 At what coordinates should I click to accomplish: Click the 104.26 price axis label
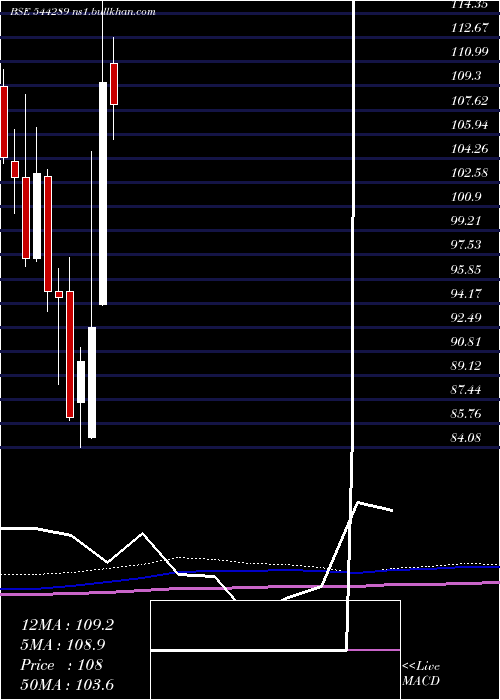(469, 148)
